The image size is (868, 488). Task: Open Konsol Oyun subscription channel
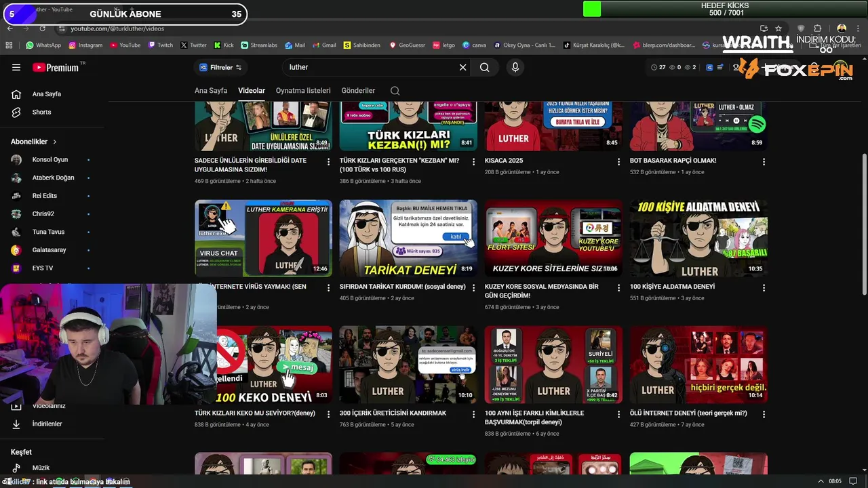pos(50,160)
